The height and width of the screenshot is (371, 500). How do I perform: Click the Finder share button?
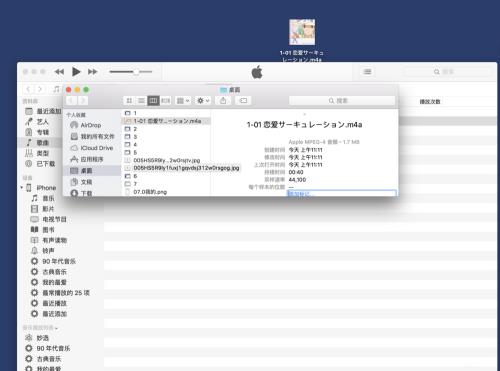(x=223, y=101)
